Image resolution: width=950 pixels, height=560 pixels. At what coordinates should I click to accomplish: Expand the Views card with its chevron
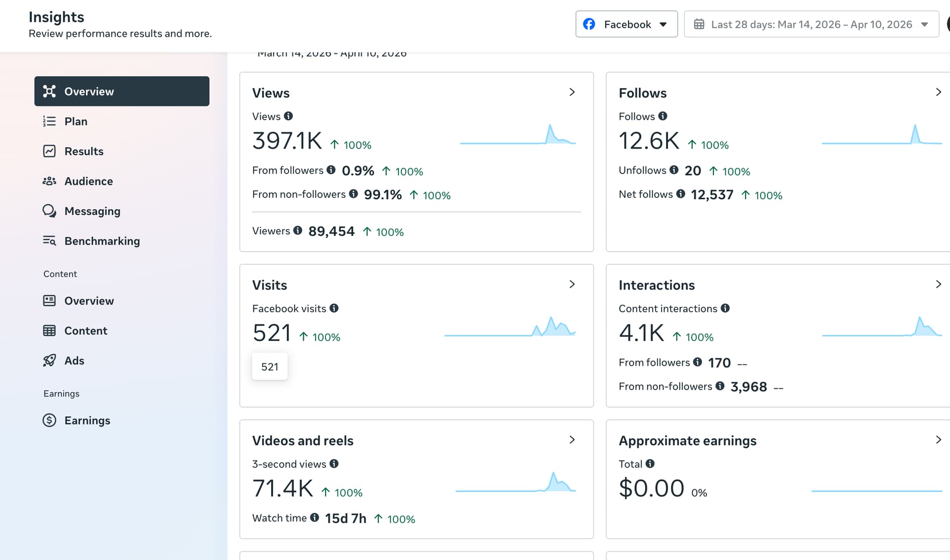pyautogui.click(x=572, y=92)
